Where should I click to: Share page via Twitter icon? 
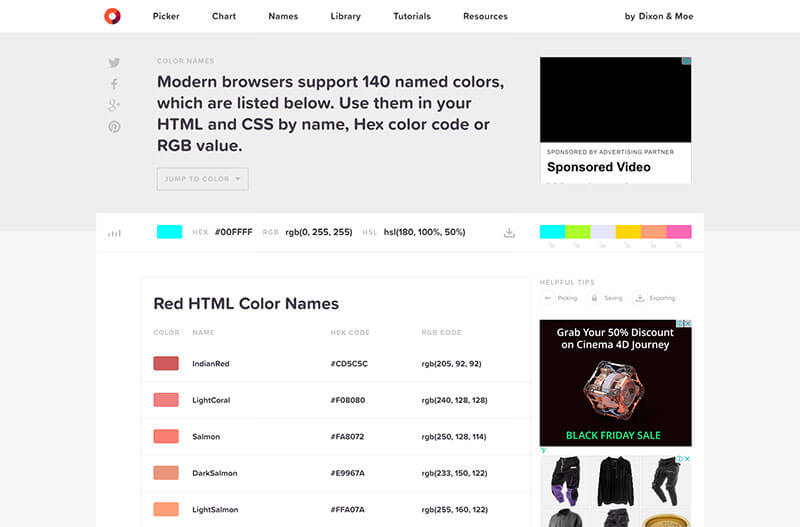114,63
